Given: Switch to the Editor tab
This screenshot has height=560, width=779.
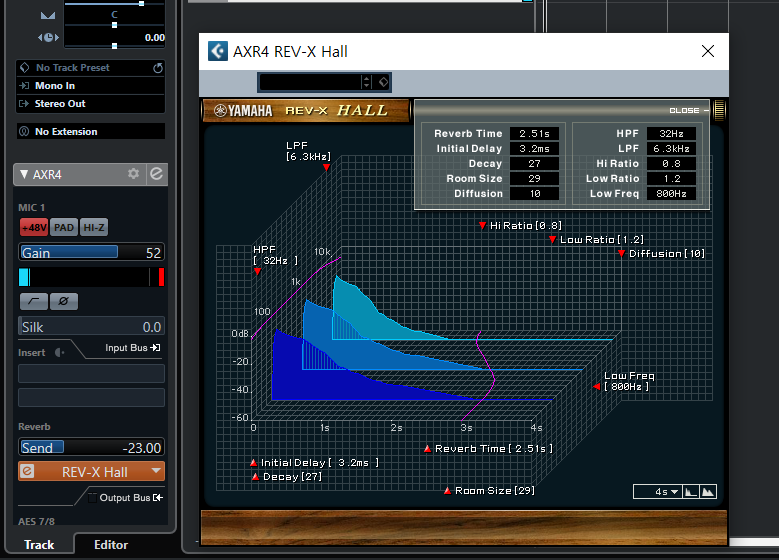Looking at the screenshot, I should 111,545.
